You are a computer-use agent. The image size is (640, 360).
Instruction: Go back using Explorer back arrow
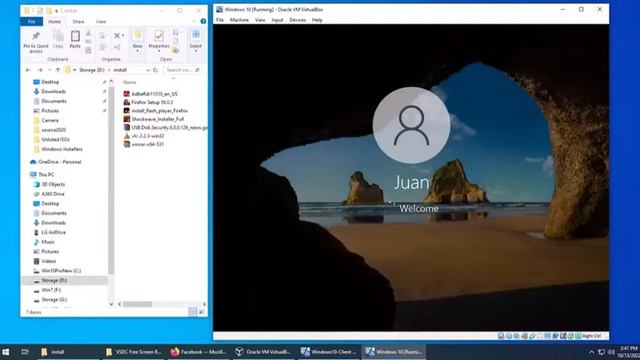(x=28, y=70)
